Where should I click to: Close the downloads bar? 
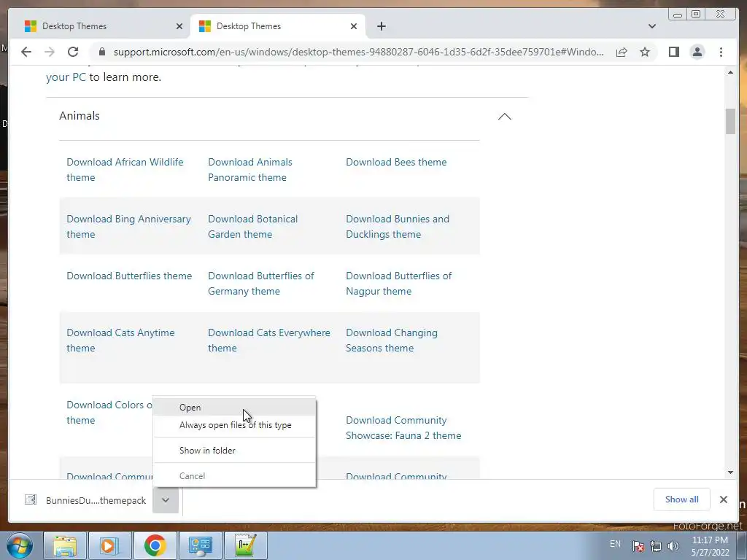[723, 499]
